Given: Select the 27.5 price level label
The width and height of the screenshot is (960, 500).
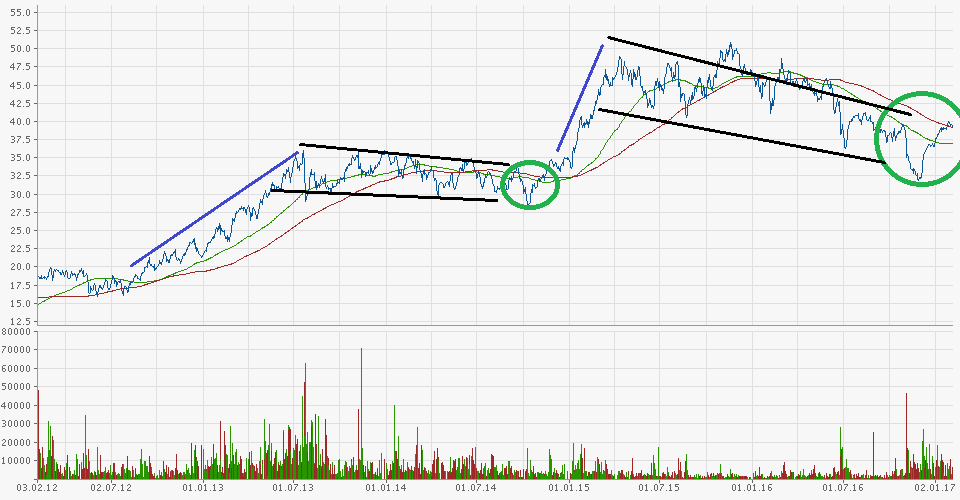Looking at the screenshot, I should 21,212.
